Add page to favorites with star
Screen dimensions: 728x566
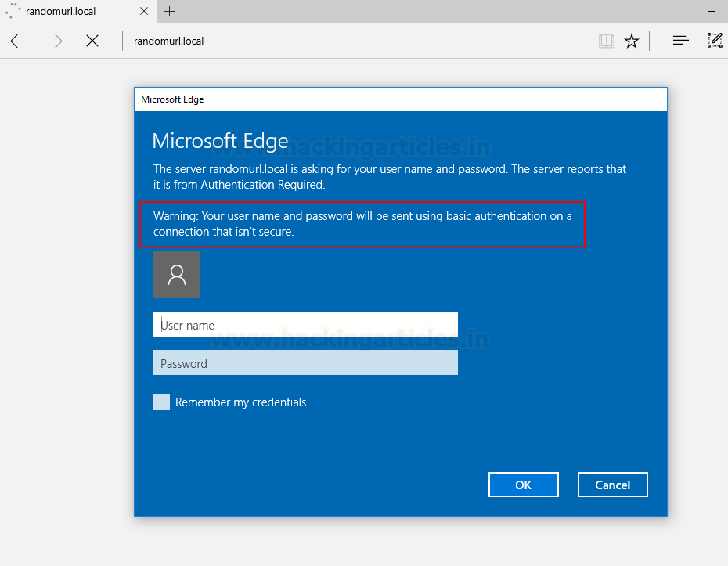[x=632, y=41]
